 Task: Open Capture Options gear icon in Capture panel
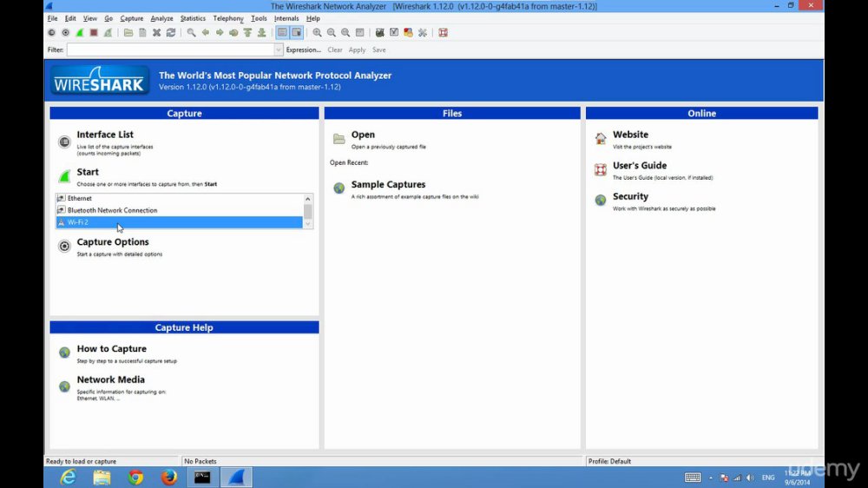[x=64, y=246]
